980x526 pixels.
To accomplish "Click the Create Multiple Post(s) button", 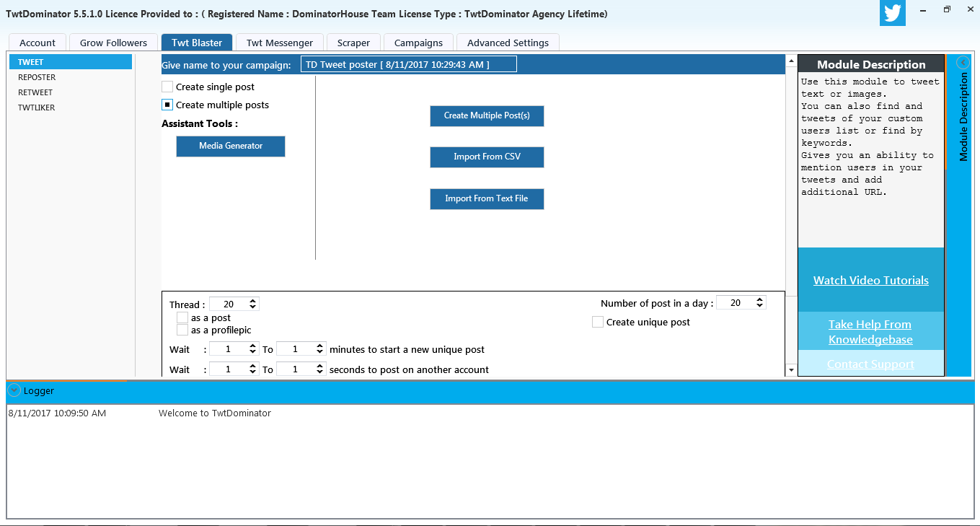I will coord(487,115).
